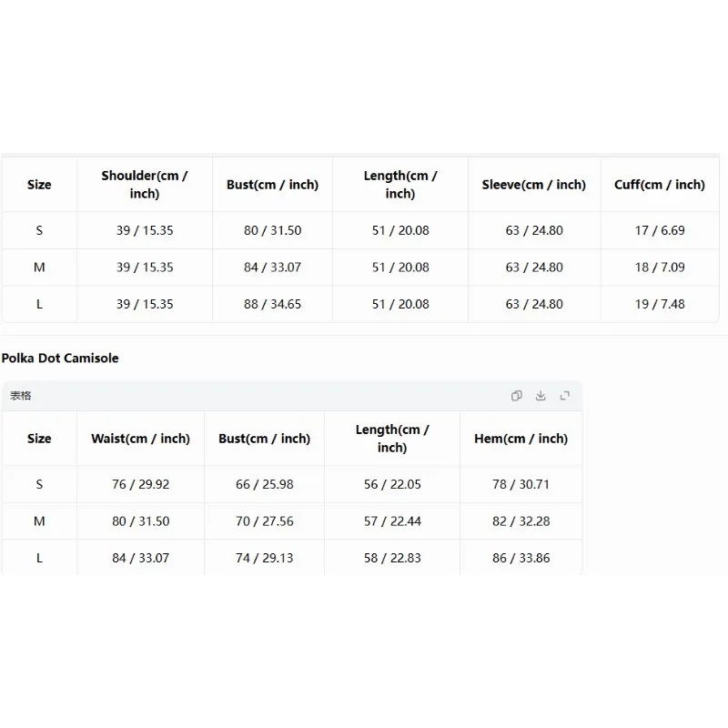Download the Polka Dot Camisole table
Image resolution: width=728 pixels, height=728 pixels.
click(541, 396)
